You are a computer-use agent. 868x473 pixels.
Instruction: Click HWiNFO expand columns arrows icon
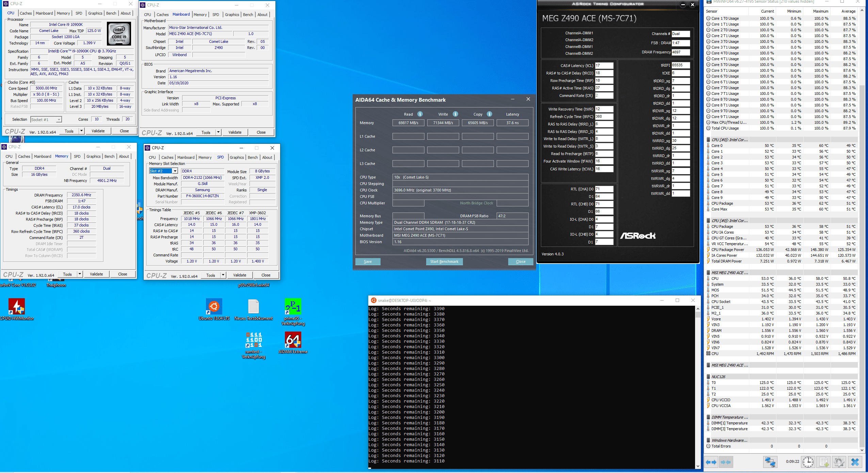pos(711,462)
